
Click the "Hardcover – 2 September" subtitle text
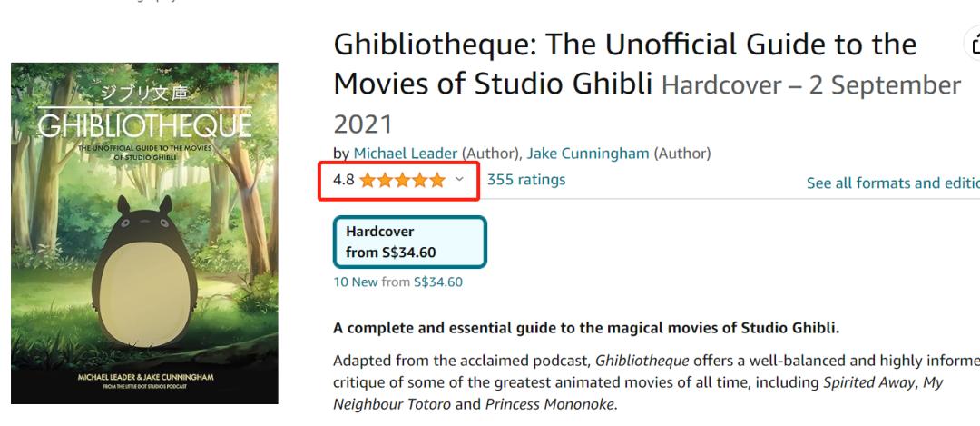tap(811, 85)
